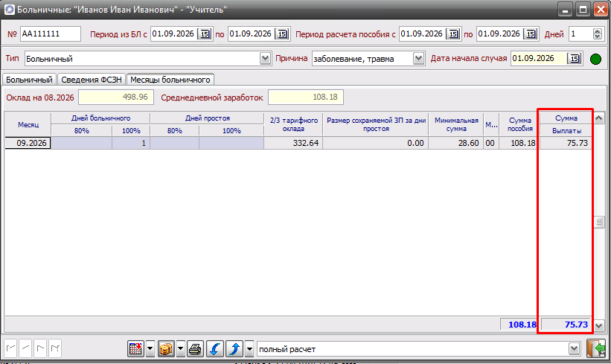Open dropdown arrow next to coins icon
The image size is (611, 364).
click(180, 349)
